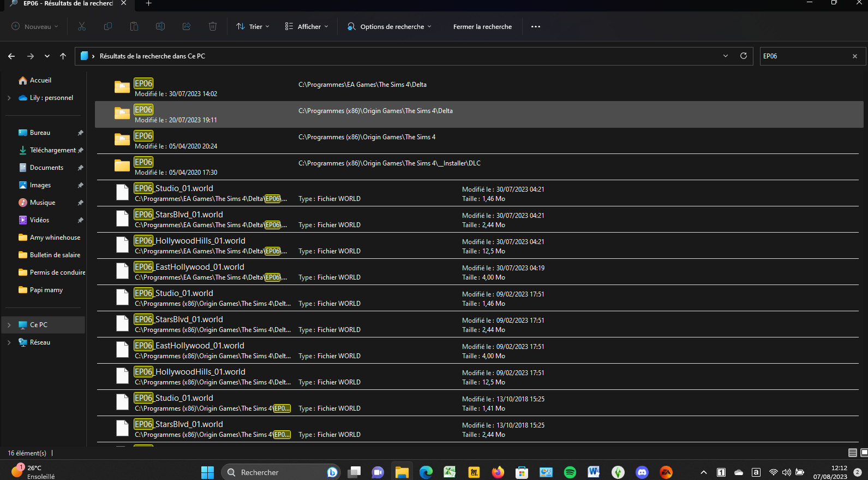Select EP06 folder modified 05/04/2020 20:24
This screenshot has width=868, height=480.
(x=479, y=140)
